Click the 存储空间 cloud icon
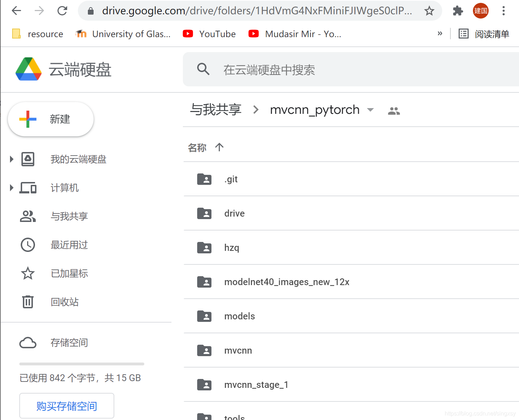The image size is (519, 420). pos(28,343)
